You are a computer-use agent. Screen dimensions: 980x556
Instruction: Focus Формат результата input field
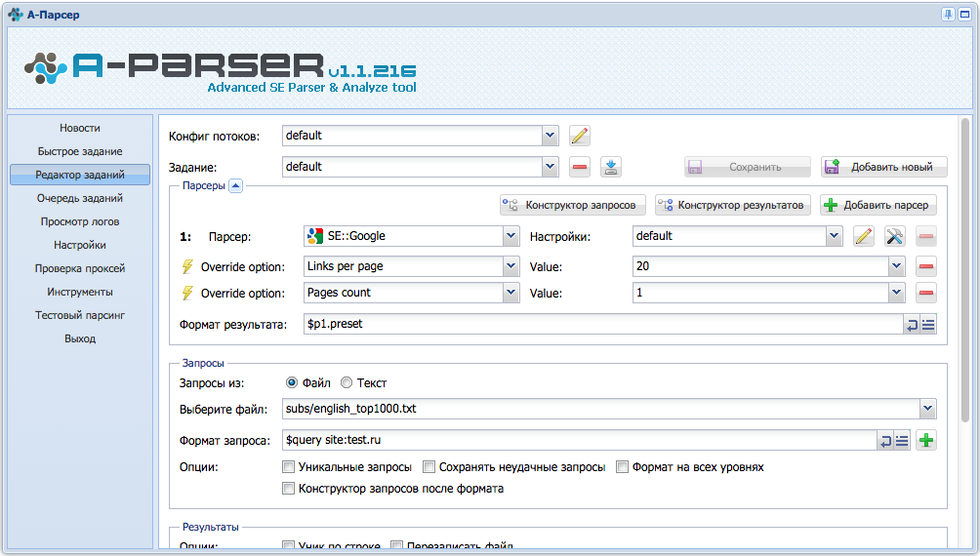pos(604,324)
